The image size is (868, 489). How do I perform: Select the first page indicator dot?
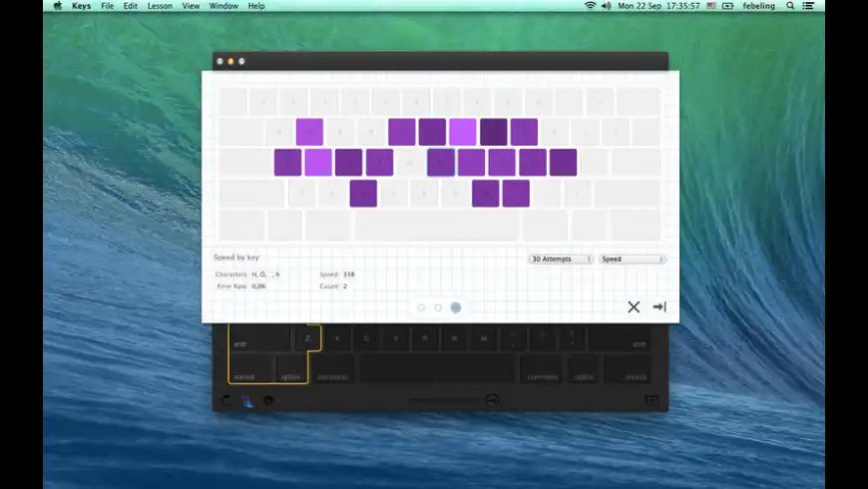coord(421,307)
